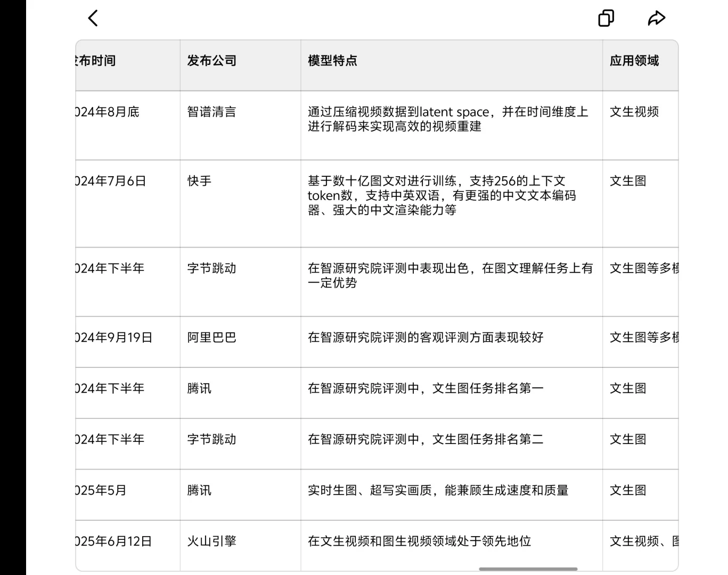
Task: Click the horizontal table scrollbar
Action: [x=528, y=569]
